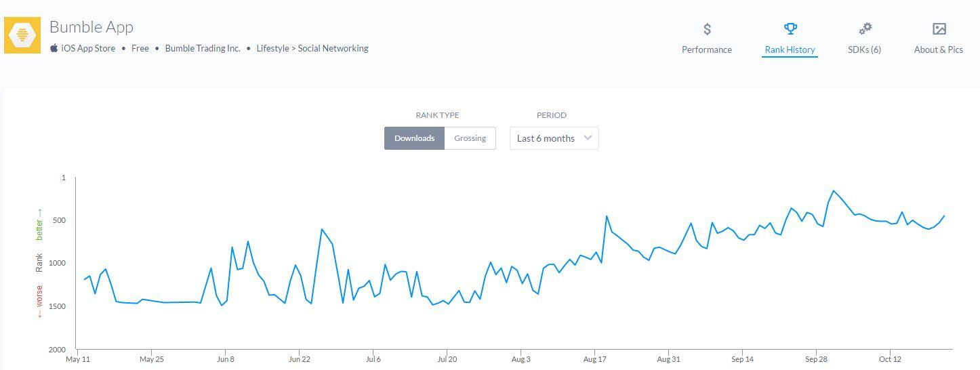Click the 1000 y-axis rank label
980x370 pixels.
(56, 264)
